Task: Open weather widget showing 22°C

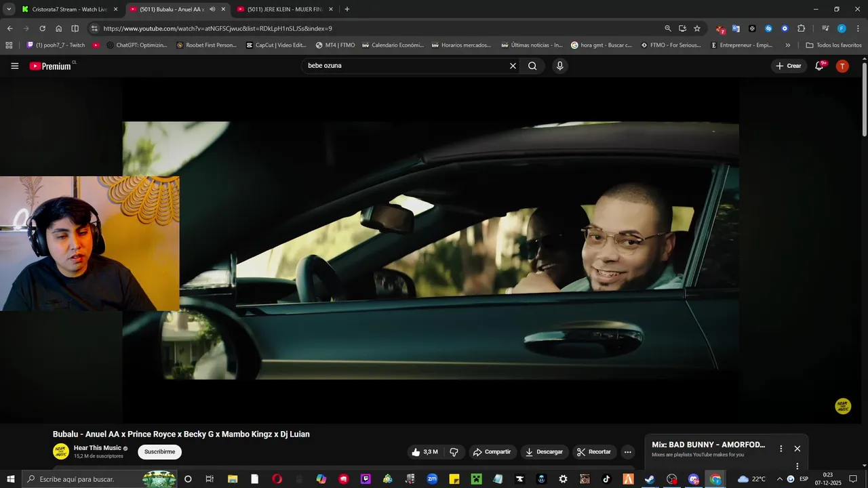Action: click(x=751, y=479)
